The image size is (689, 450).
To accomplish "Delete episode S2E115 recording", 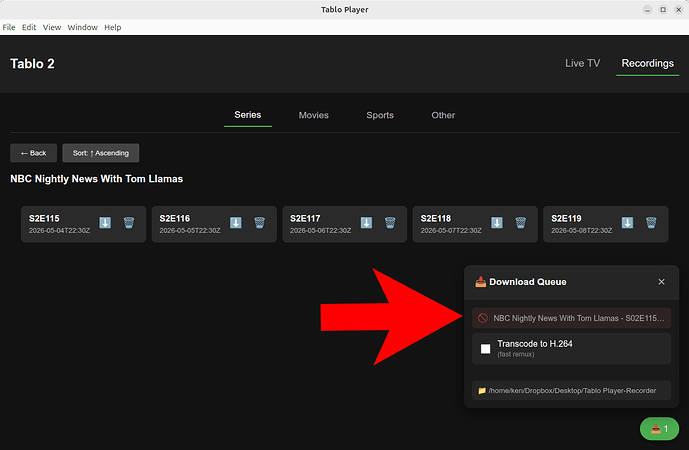I will click(129, 223).
